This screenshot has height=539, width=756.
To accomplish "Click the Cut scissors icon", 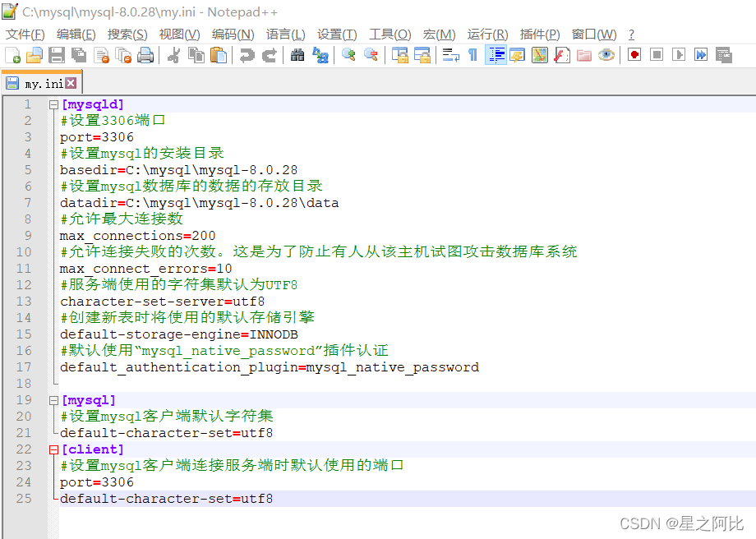I will [x=173, y=55].
